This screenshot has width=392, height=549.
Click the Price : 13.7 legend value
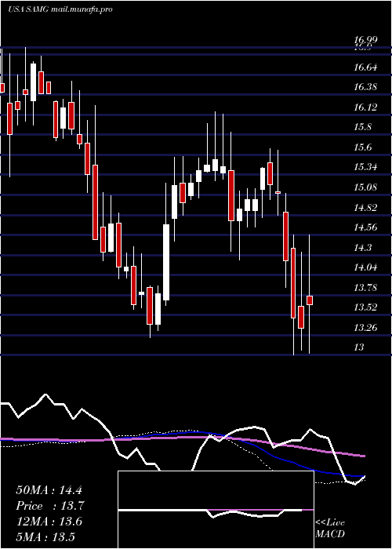(50, 506)
